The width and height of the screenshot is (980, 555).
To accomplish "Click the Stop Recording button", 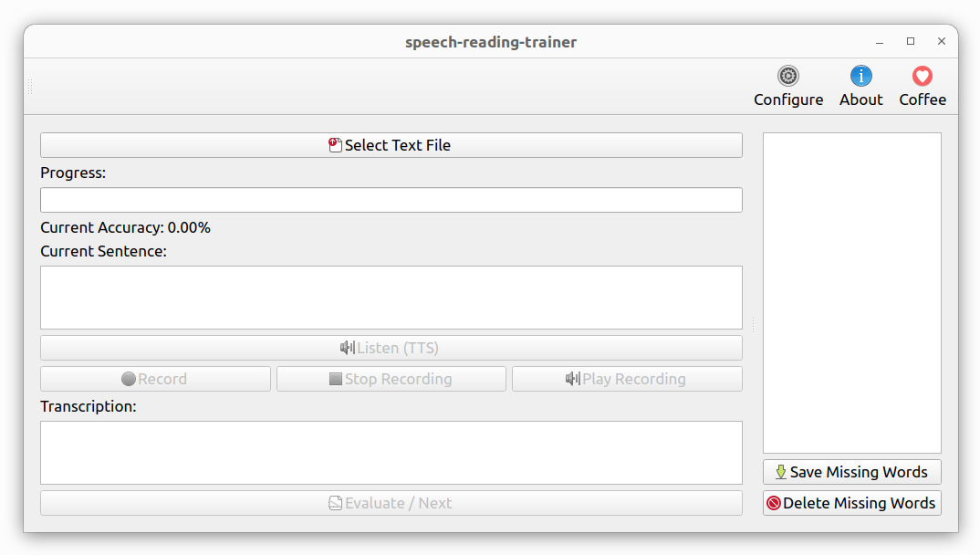I will [x=391, y=379].
